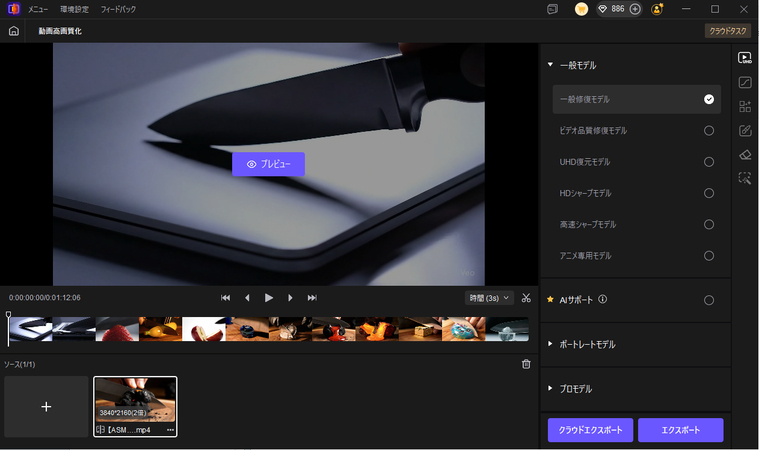This screenshot has height=450, width=759.
Task: Click the diamond credits icon
Action: tap(603, 9)
